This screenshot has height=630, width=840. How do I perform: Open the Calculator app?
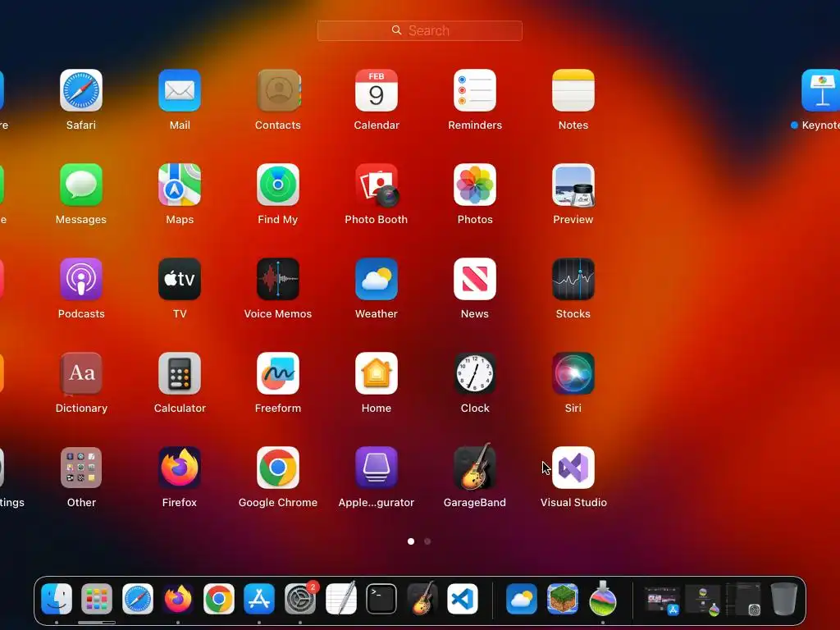(180, 373)
